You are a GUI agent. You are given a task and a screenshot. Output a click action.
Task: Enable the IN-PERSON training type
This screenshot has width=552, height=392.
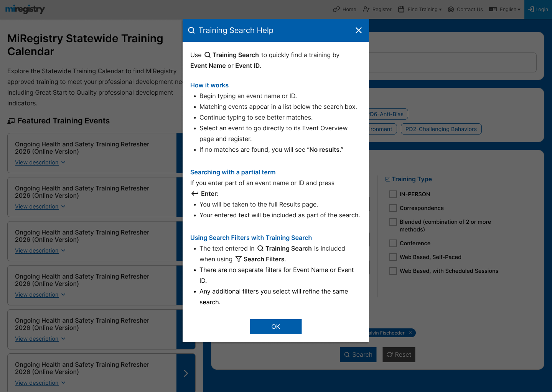(393, 194)
